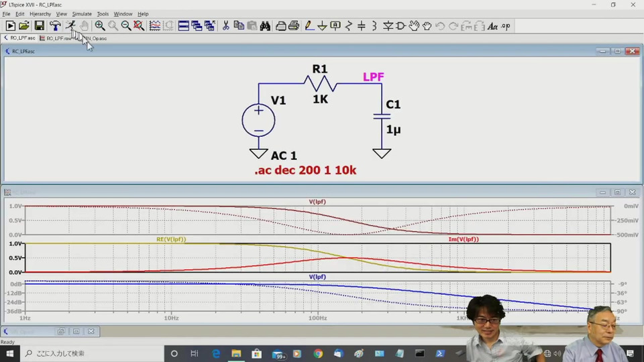Viewport: 644px width, 362px height.
Task: Click the Paste clipboard icon
Action: click(252, 26)
